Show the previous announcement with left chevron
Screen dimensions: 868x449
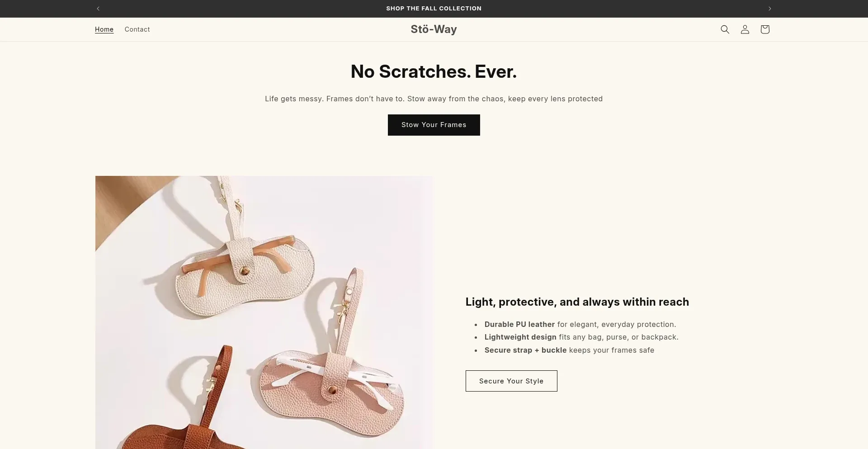[x=98, y=9]
